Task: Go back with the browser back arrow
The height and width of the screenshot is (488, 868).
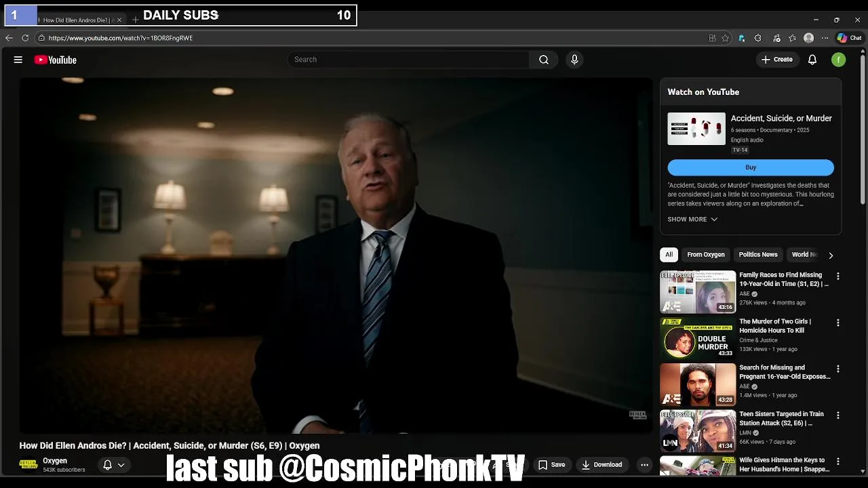Action: coord(9,38)
